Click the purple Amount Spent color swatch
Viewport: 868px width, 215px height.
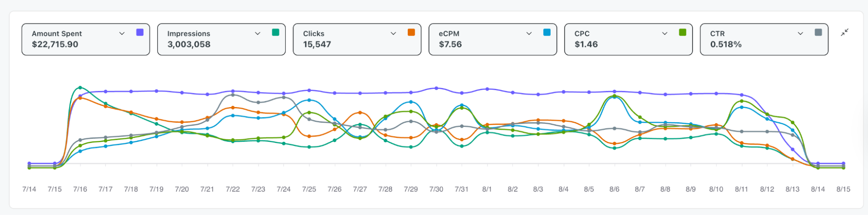140,33
